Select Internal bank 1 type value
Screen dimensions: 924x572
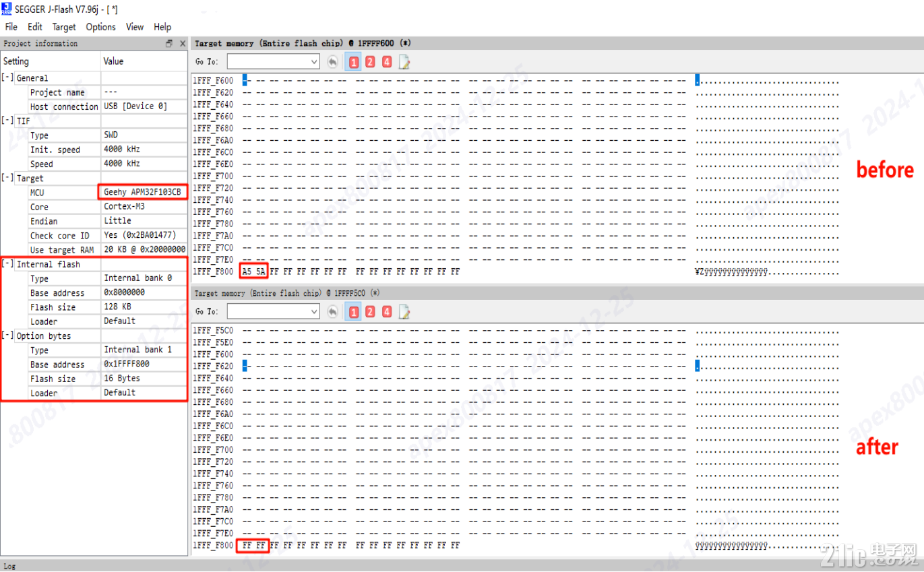(137, 350)
